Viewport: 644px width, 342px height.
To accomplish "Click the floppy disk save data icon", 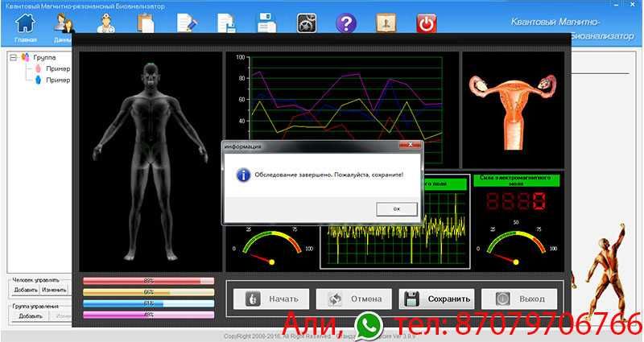I will pyautogui.click(x=266, y=23).
